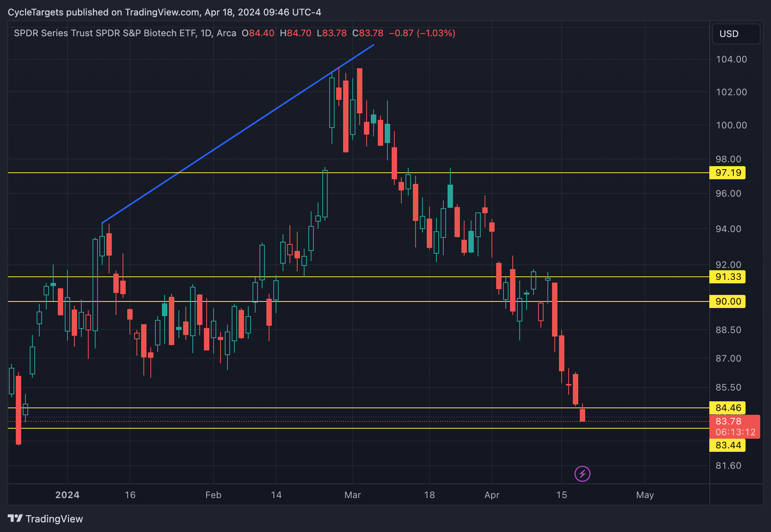The width and height of the screenshot is (771, 532).
Task: Click the low value L83.78
Action: (x=332, y=33)
